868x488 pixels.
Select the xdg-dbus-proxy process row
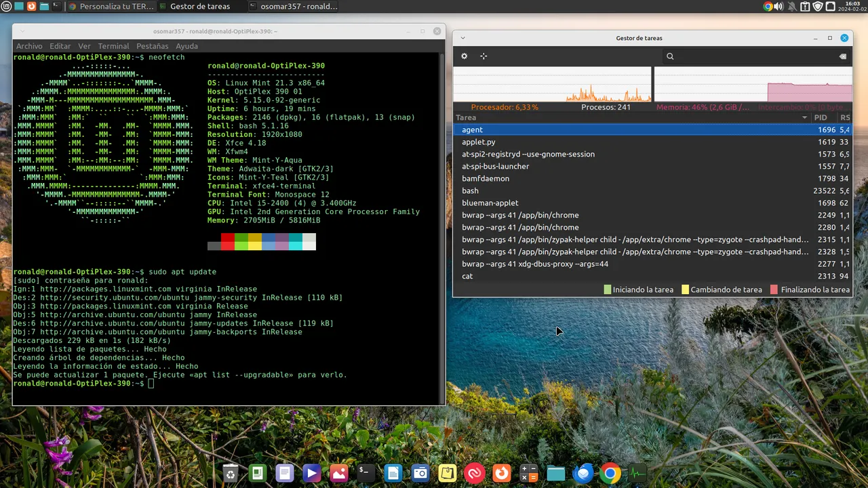pyautogui.click(x=652, y=264)
